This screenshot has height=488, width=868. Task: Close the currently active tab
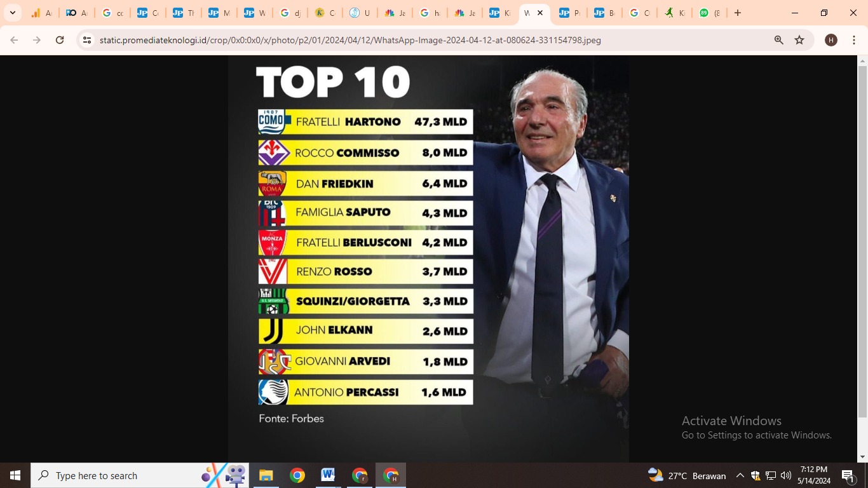(540, 13)
